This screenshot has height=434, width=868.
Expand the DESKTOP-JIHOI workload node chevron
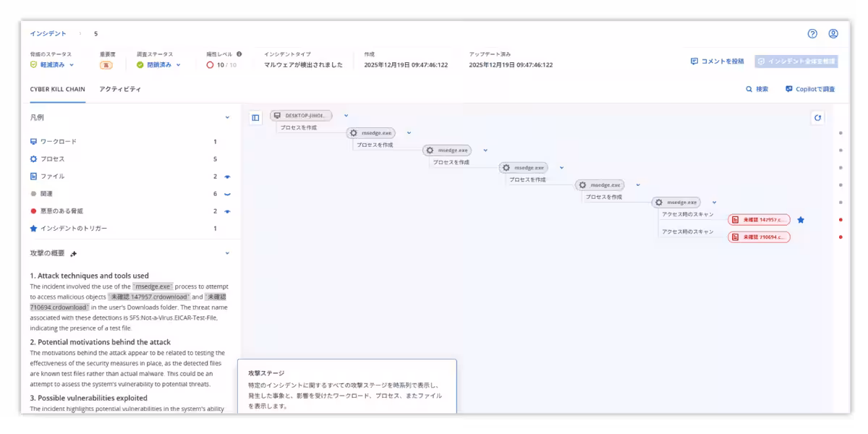point(345,114)
